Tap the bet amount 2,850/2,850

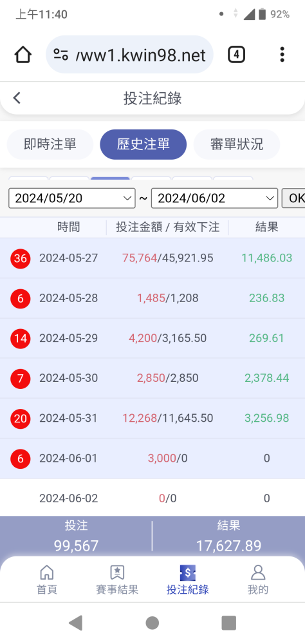[167, 378]
